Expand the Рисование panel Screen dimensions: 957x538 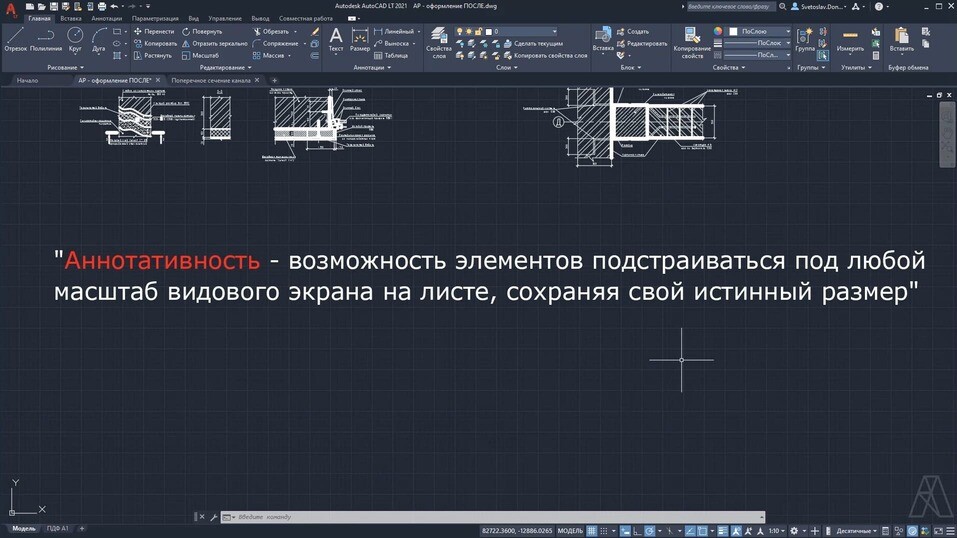(x=65, y=68)
